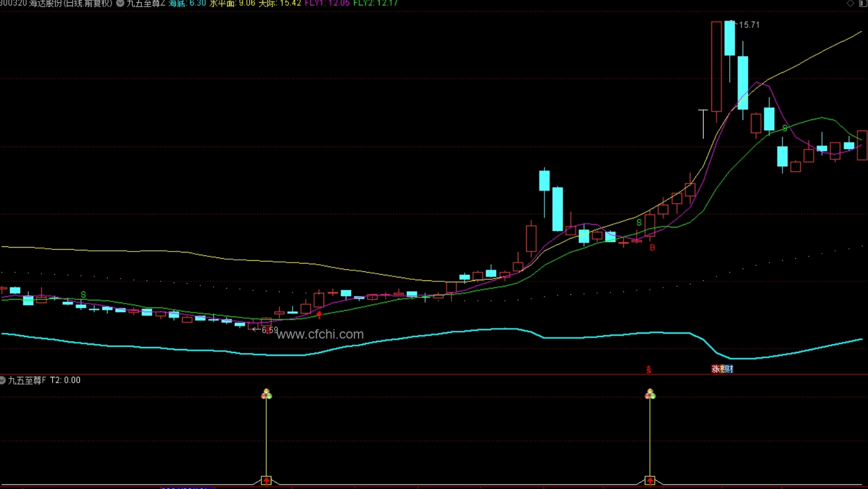Click the 涨积财 info tags
Viewport: 868px width, 489px height.
723,369
